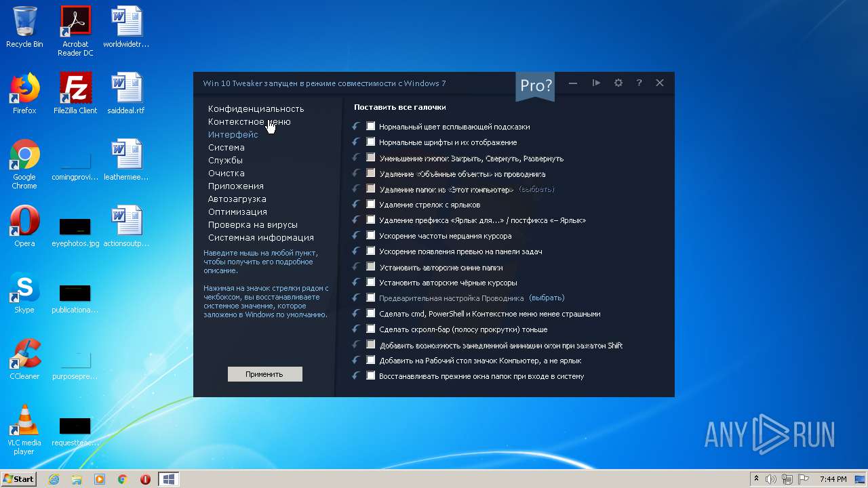
Task: Select the VLC media player desktop shortcut
Action: (24, 430)
